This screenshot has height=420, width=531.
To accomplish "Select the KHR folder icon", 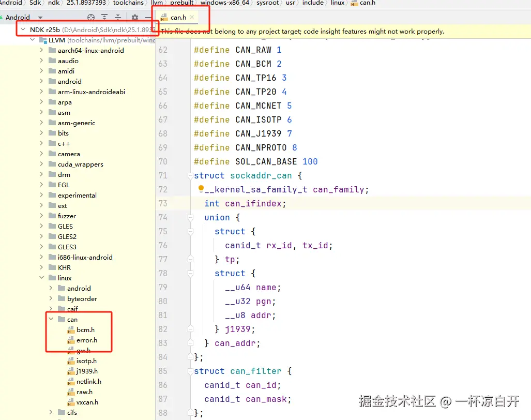I will pos(52,267).
